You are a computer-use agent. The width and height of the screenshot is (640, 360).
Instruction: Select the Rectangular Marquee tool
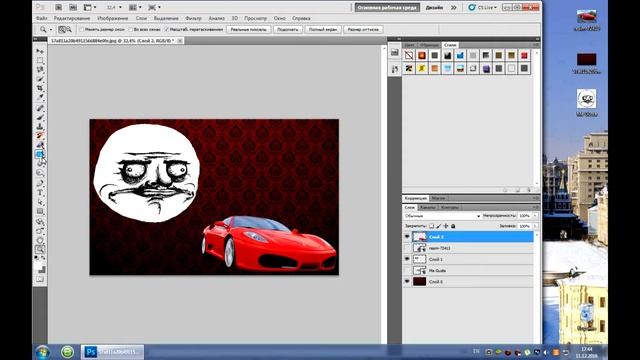tap(40, 60)
